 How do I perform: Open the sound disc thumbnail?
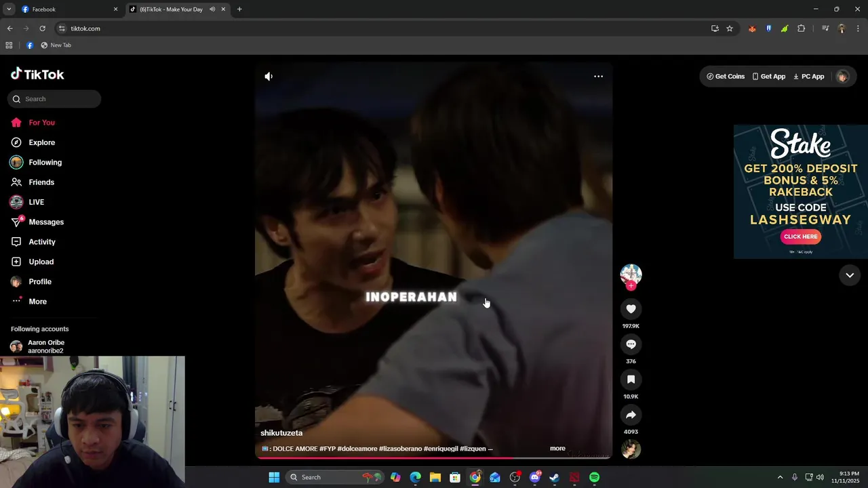pyautogui.click(x=631, y=449)
